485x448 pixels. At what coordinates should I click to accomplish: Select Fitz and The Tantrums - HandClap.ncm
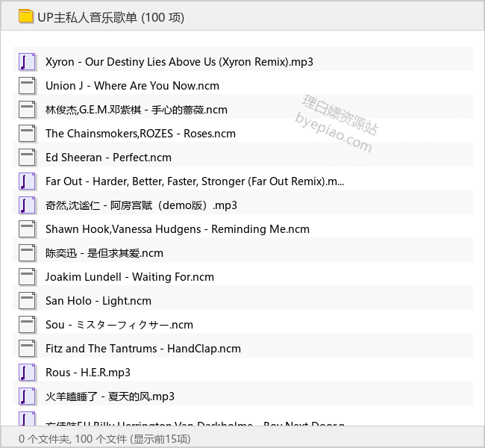click(x=143, y=349)
